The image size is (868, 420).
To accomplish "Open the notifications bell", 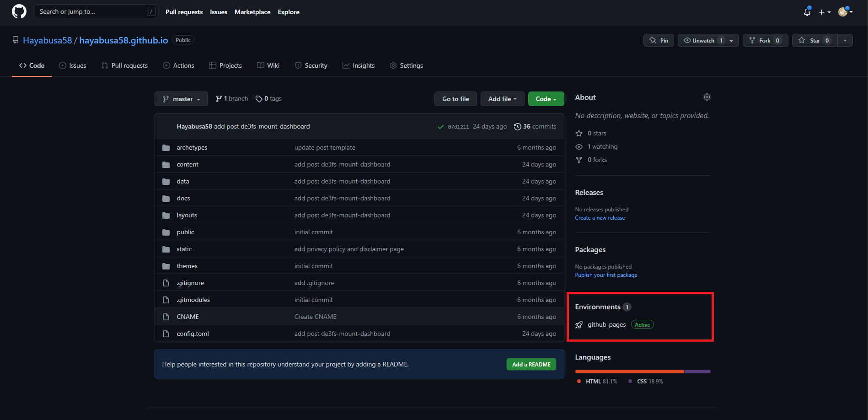I will pos(807,12).
